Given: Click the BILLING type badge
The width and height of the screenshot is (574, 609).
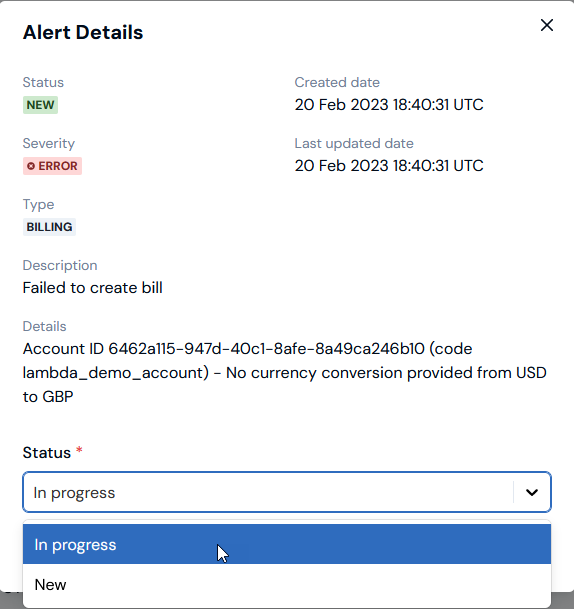Looking at the screenshot, I should pos(49,227).
